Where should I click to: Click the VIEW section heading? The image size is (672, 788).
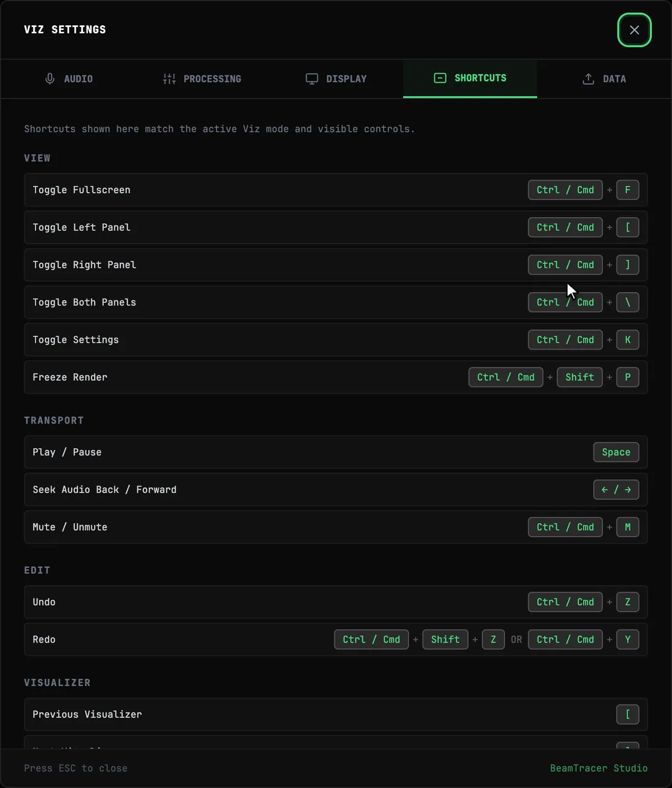(37, 158)
